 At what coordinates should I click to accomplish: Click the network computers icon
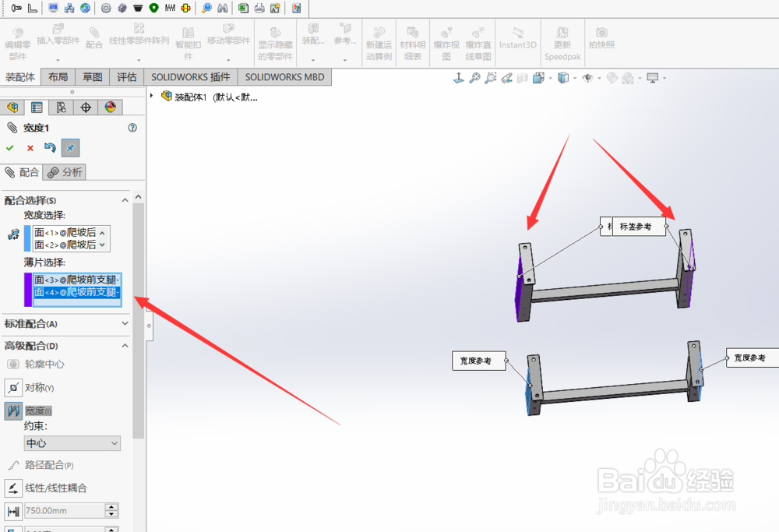tap(69, 8)
